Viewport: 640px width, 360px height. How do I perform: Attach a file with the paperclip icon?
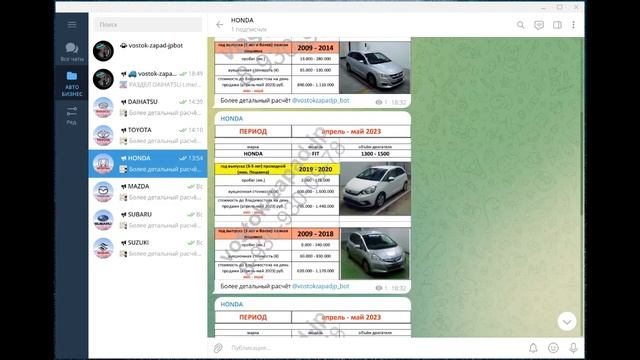coord(218,348)
